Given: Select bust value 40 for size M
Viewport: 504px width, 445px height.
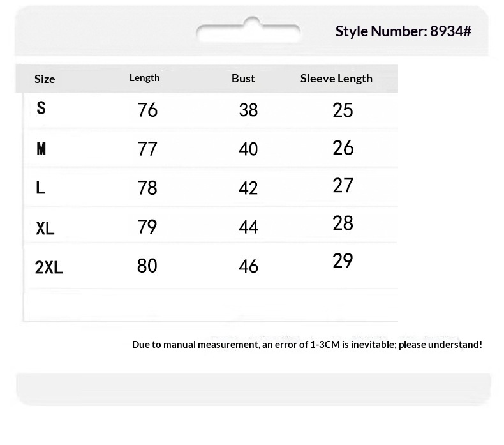Looking at the screenshot, I should click(248, 149).
